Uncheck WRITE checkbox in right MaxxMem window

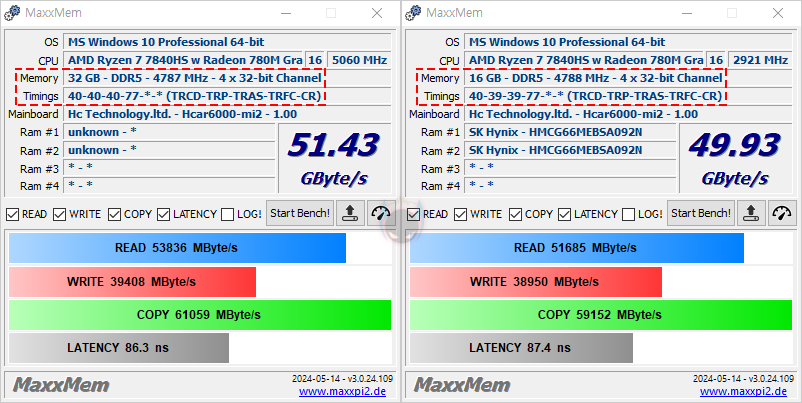461,214
